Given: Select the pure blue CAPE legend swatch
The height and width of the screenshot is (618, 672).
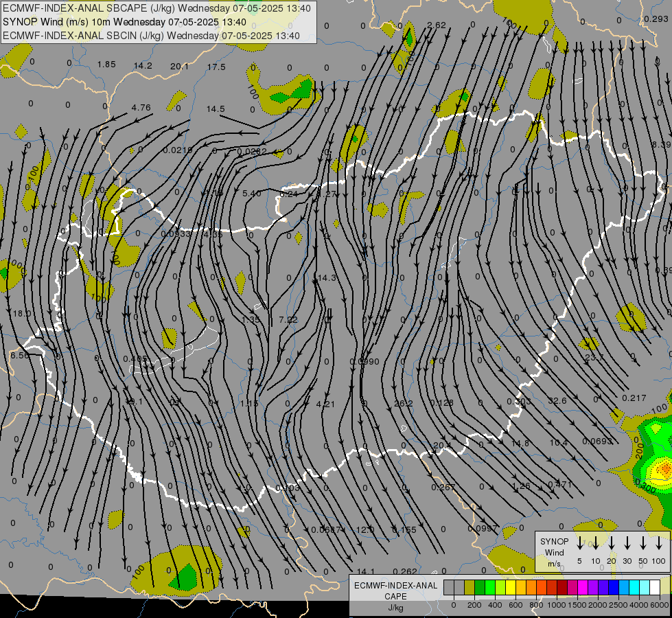Looking at the screenshot, I should (614, 588).
